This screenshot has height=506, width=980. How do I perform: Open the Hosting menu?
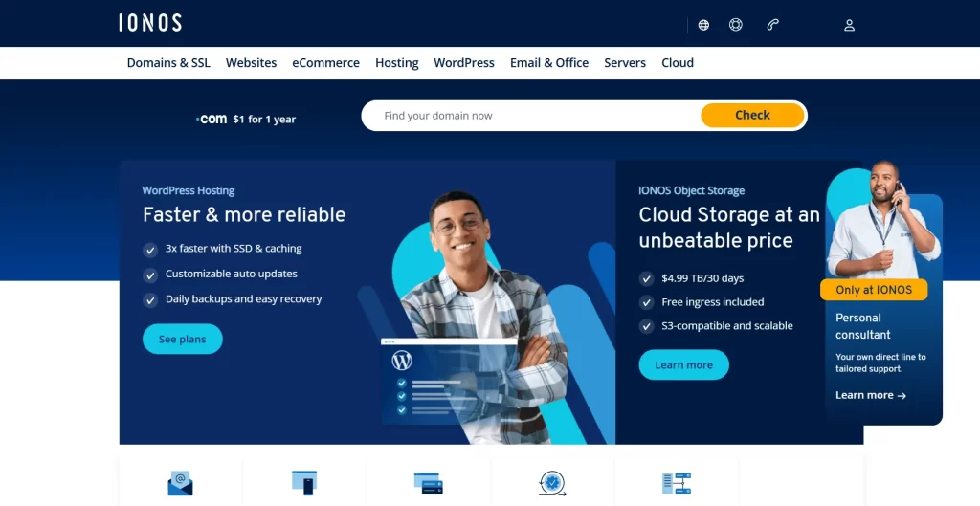(x=397, y=62)
